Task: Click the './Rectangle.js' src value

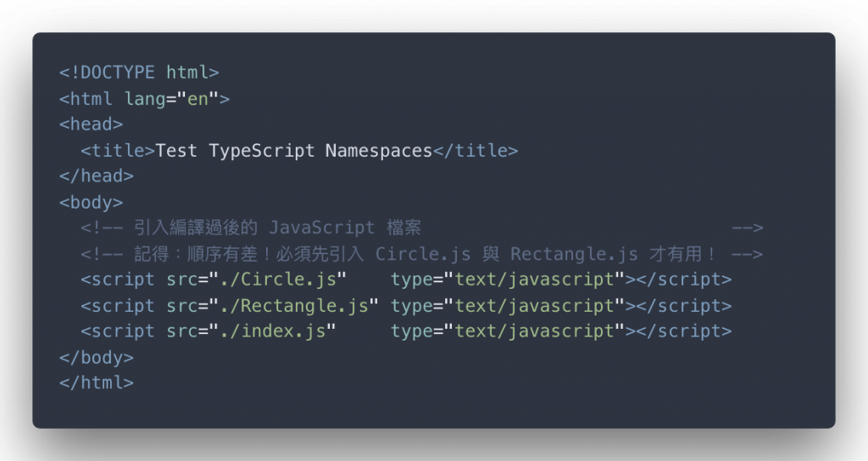Action: coord(294,305)
